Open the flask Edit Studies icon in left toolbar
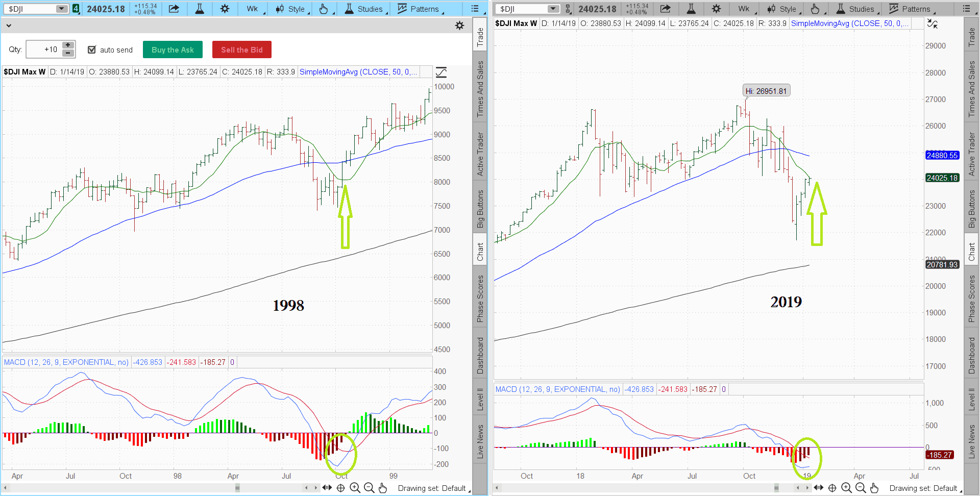 (x=200, y=9)
